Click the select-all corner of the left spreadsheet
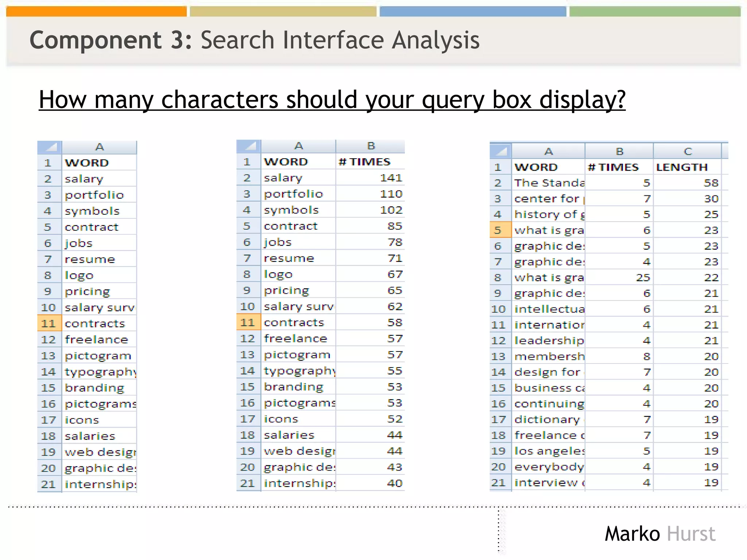747x560 pixels. click(50, 147)
